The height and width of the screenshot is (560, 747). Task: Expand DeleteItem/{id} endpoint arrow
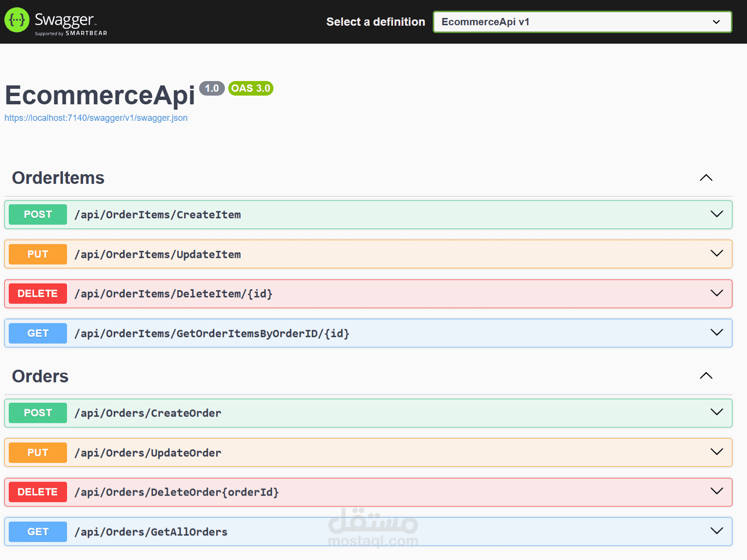(717, 293)
